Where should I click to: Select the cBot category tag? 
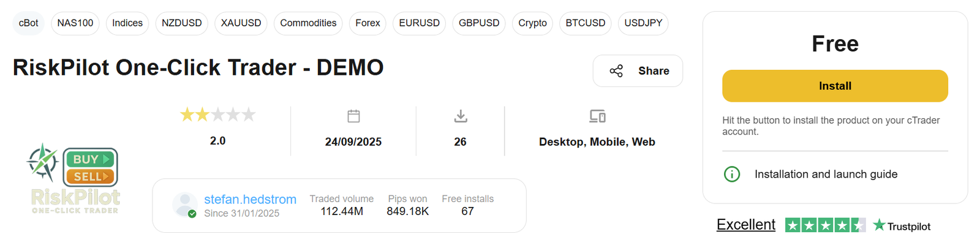(x=29, y=23)
